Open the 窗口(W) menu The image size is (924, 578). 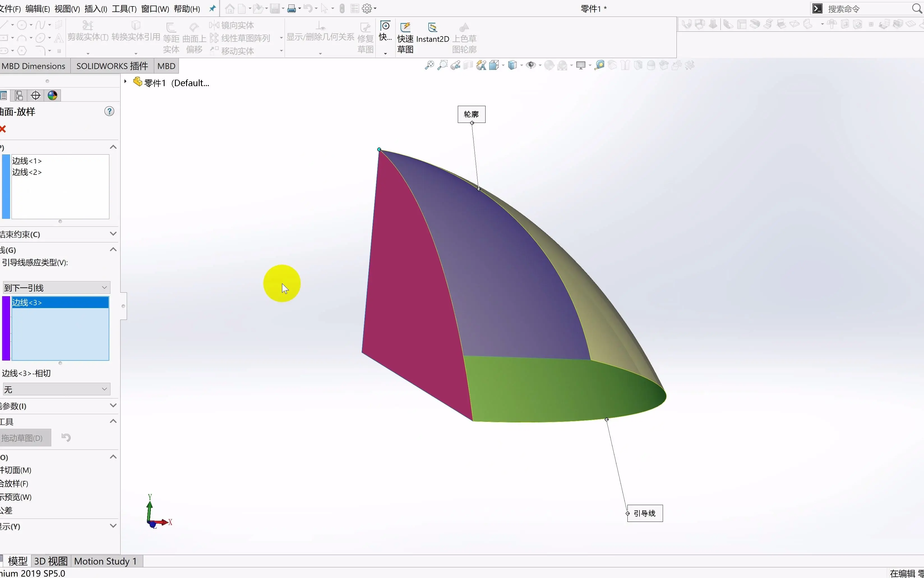tap(155, 9)
